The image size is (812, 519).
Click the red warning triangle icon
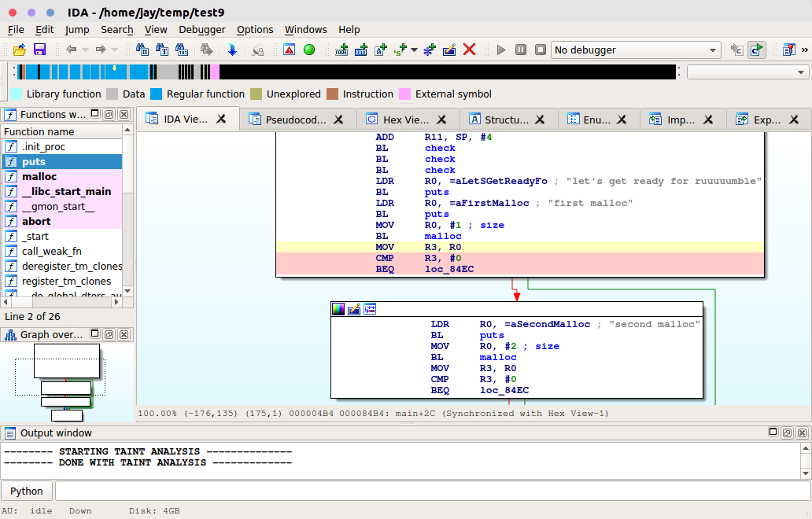289,50
